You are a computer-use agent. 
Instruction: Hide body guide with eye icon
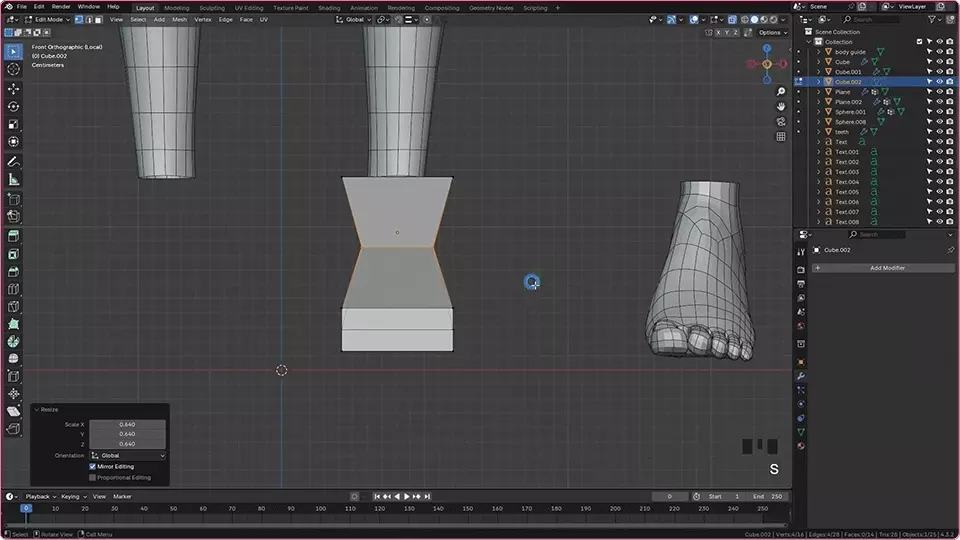(940, 52)
